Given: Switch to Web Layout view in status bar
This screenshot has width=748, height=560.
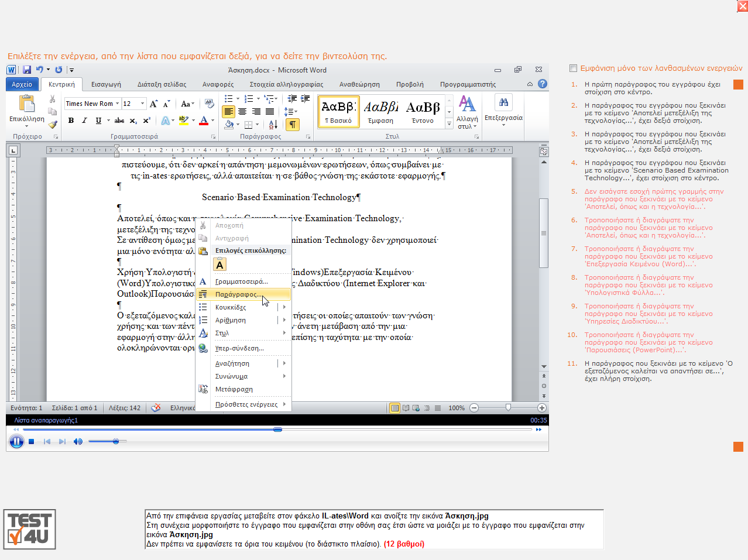Looking at the screenshot, I should [416, 408].
